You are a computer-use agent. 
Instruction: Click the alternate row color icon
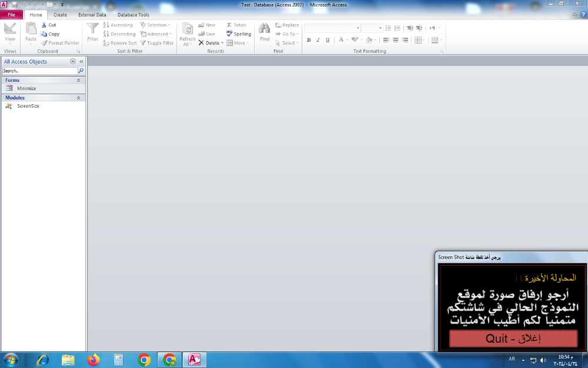pos(435,40)
